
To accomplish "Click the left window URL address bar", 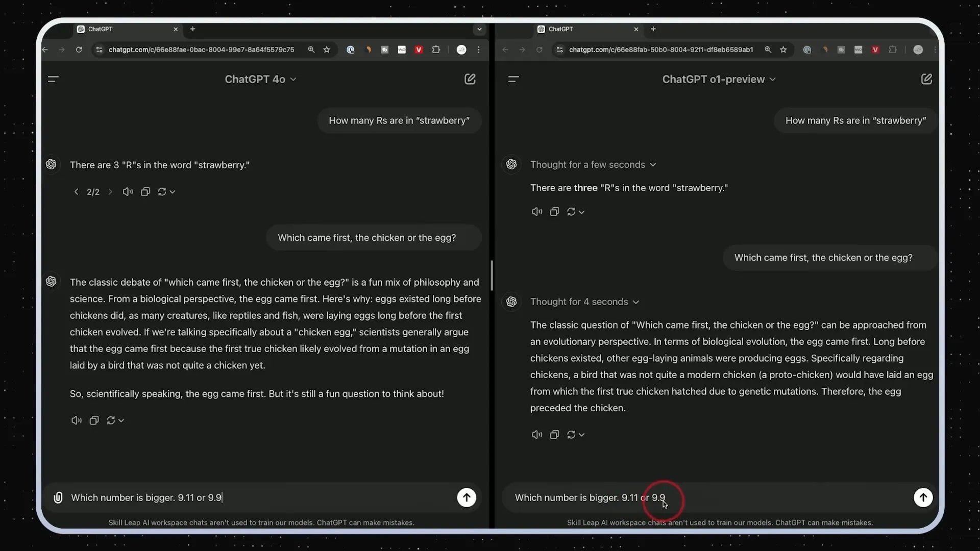I will click(201, 49).
